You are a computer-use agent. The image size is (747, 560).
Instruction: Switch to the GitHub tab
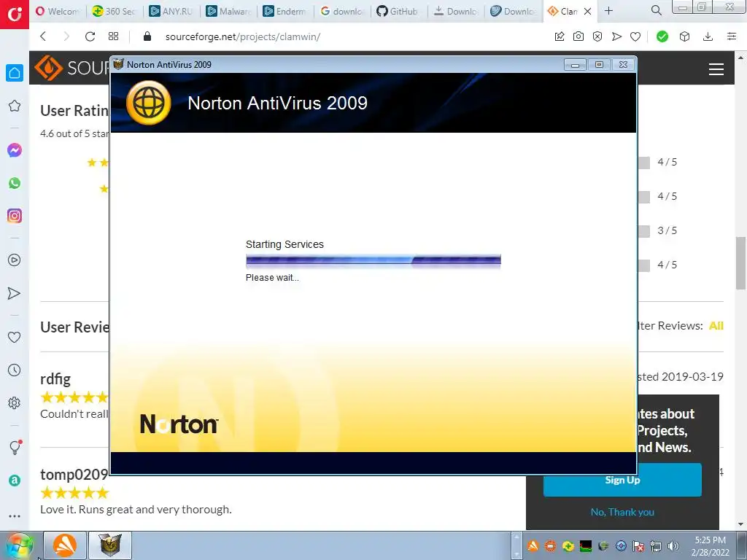point(398,11)
